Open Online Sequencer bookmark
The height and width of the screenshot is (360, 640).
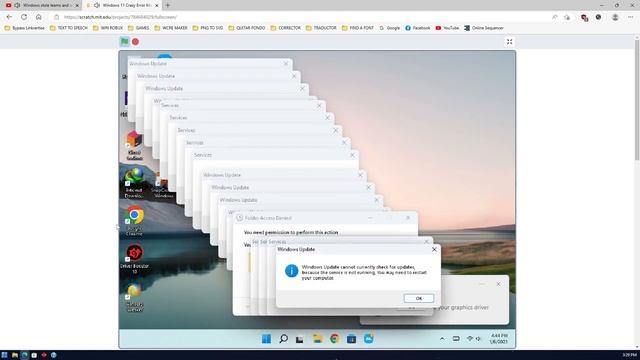(484, 28)
